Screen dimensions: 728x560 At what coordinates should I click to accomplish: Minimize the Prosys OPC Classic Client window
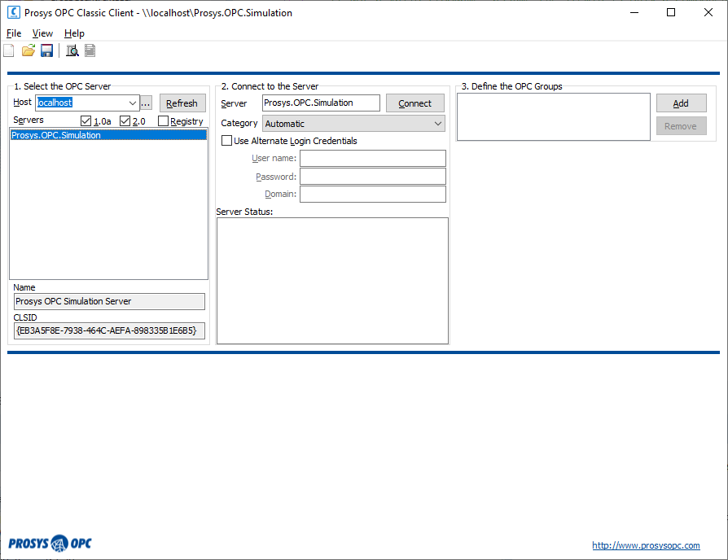pos(634,12)
